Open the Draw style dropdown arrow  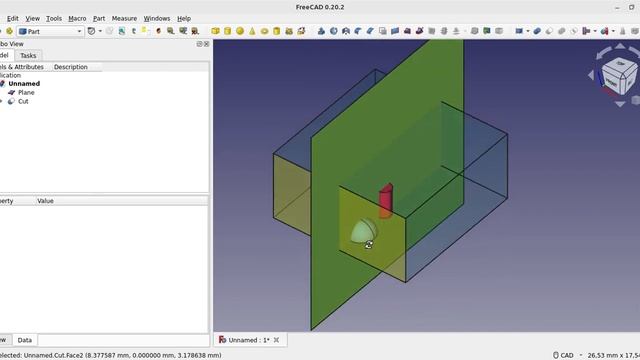coord(100,31)
